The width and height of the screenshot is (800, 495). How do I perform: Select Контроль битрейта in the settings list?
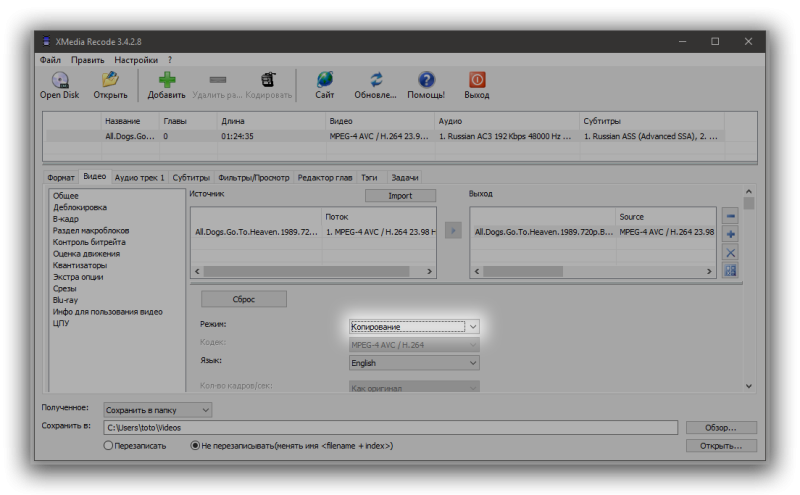coord(89,242)
